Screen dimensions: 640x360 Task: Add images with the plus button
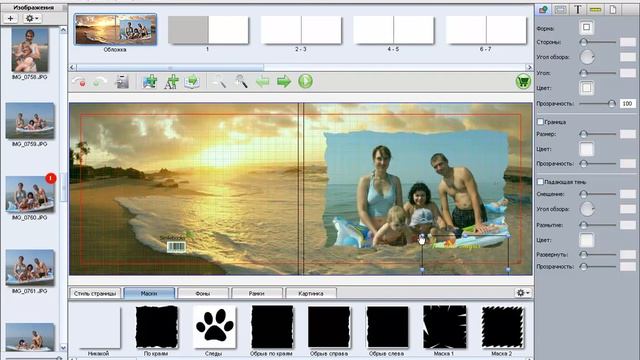tap(11, 18)
